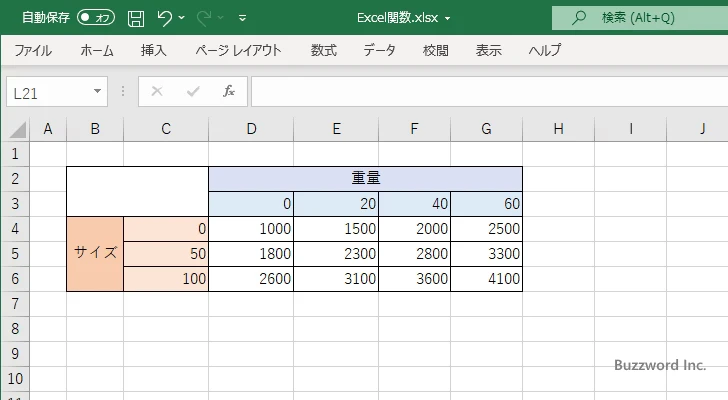
Task: Select cell with value 2300
Action: point(336,254)
